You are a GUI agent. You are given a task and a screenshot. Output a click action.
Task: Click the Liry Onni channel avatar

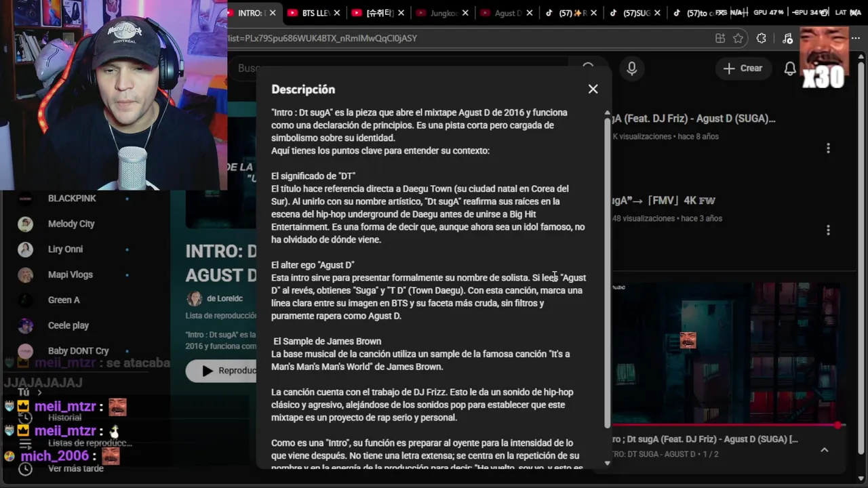coord(25,249)
